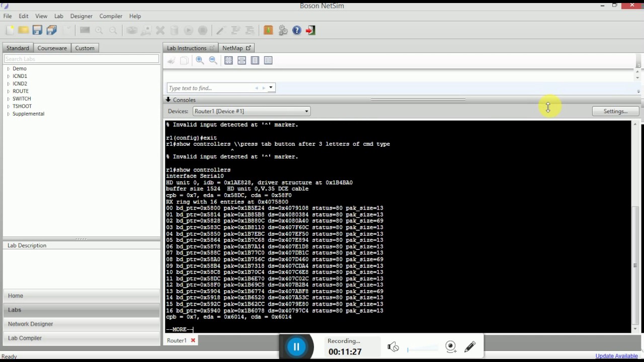The image size is (644, 362).
Task: Click the pencil edit toolbar icon
Action: pyautogui.click(x=220, y=30)
